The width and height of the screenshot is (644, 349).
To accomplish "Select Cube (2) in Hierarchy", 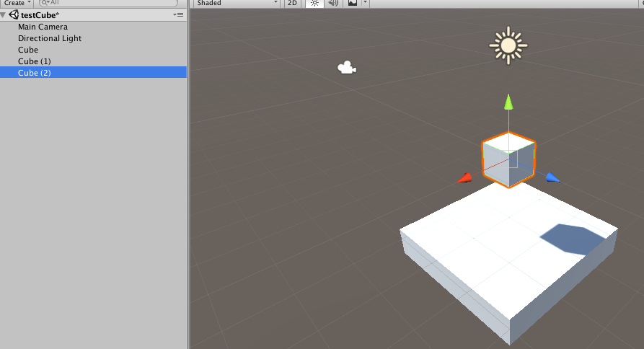I will tap(93, 73).
